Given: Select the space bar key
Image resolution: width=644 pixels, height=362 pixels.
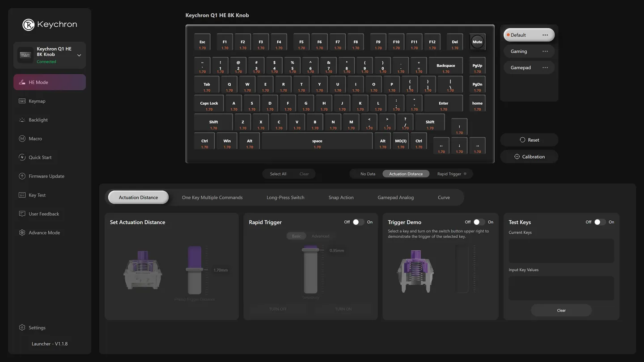Looking at the screenshot, I should [317, 141].
